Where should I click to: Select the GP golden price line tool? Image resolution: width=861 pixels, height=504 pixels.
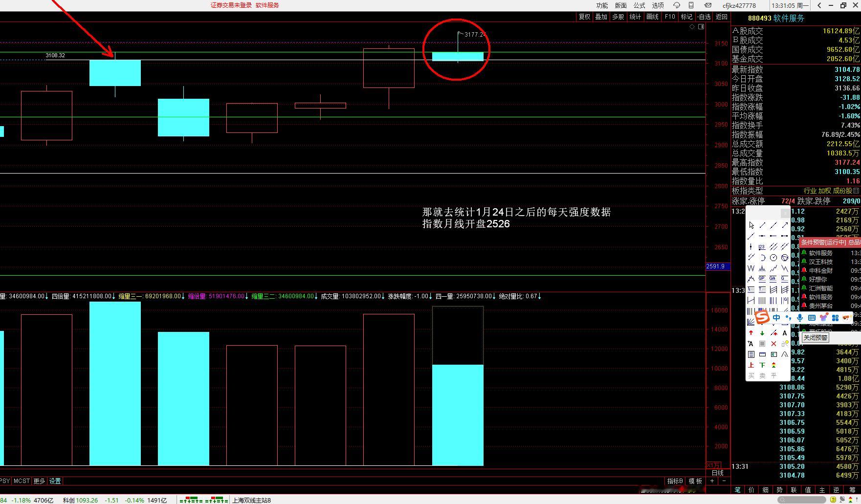click(x=762, y=279)
